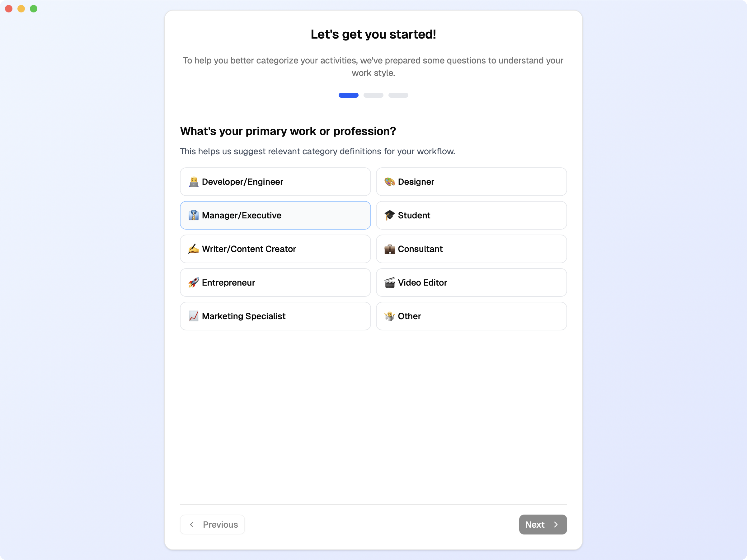Click the developer emoji icon on Developer/Engineer card
Viewport: 747px width, 560px height.
(194, 182)
